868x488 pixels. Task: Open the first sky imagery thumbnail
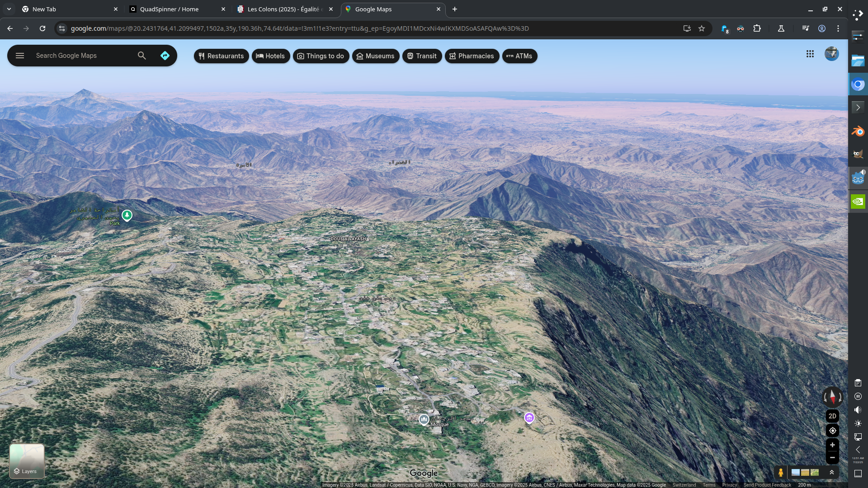coord(796,473)
